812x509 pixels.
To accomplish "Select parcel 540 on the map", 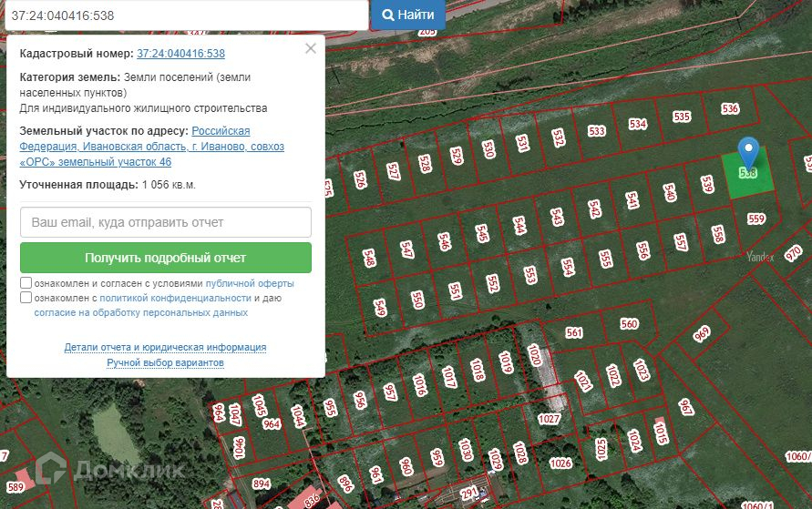I will tap(670, 192).
